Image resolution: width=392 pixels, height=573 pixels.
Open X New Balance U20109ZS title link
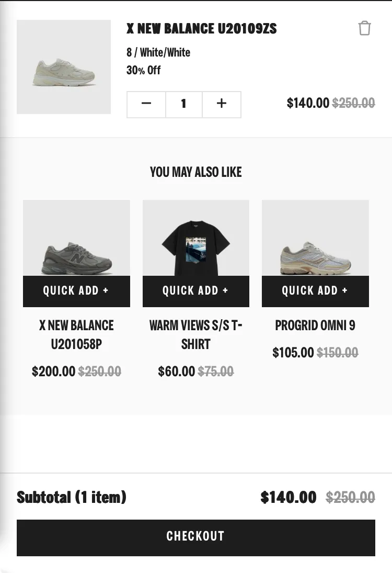point(201,28)
